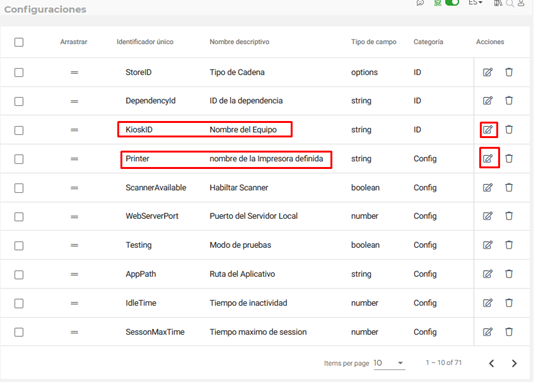Edit the IdleTime configuration
536x382 pixels.
[488, 303]
